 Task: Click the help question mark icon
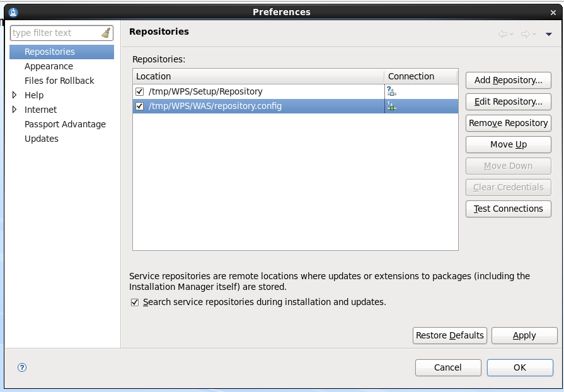[x=22, y=367]
